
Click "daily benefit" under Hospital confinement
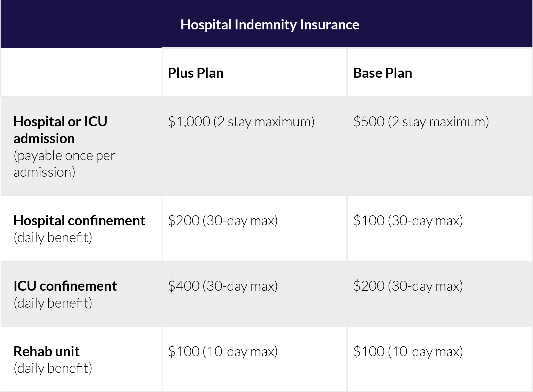[x=53, y=238]
